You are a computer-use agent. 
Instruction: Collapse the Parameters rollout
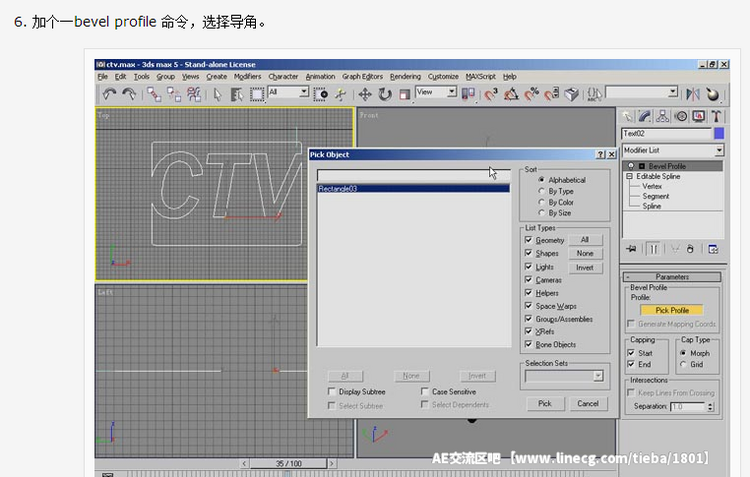point(672,277)
